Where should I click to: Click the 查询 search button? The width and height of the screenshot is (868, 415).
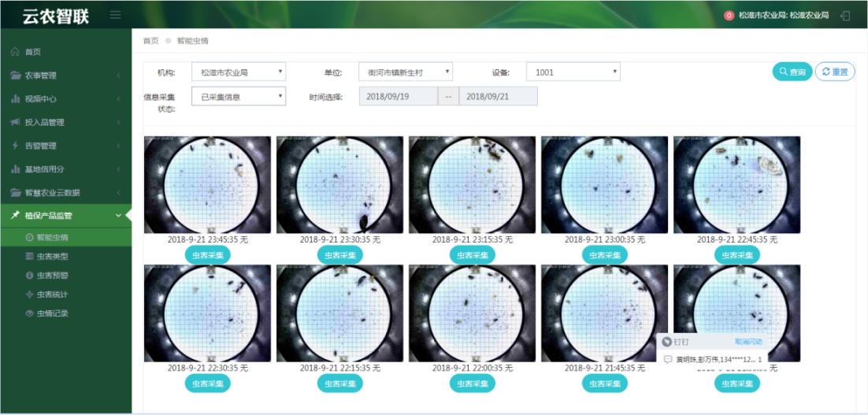[x=792, y=72]
